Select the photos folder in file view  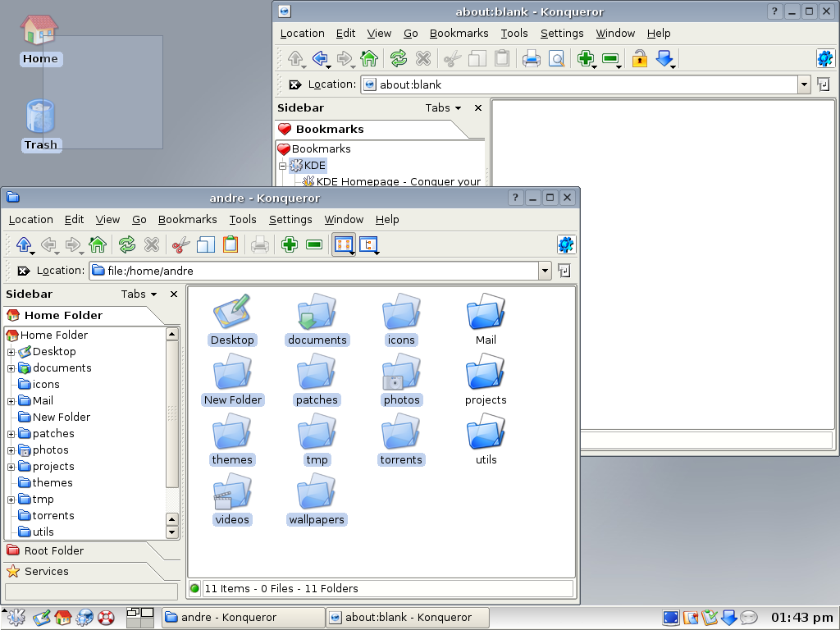pos(401,380)
